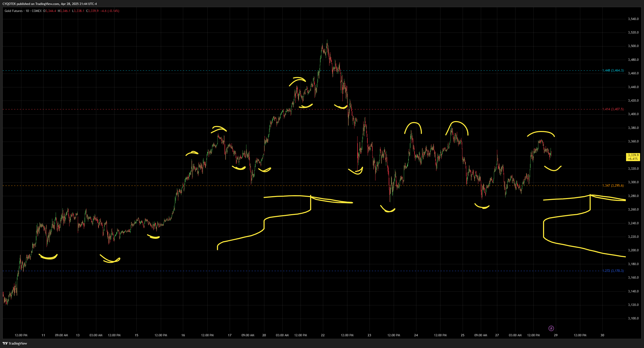
Task: Click the 3,220.0 price axis label
Action: click(x=633, y=237)
